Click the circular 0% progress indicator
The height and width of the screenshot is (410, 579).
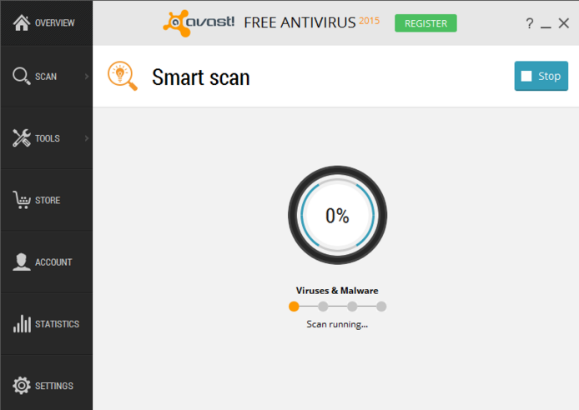tap(337, 215)
